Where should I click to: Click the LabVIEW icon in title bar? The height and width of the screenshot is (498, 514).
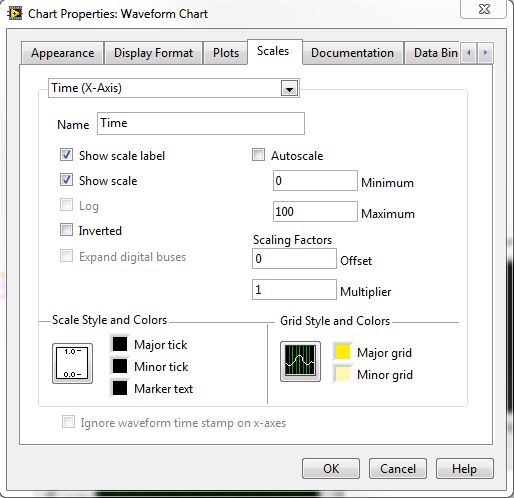(x=15, y=13)
